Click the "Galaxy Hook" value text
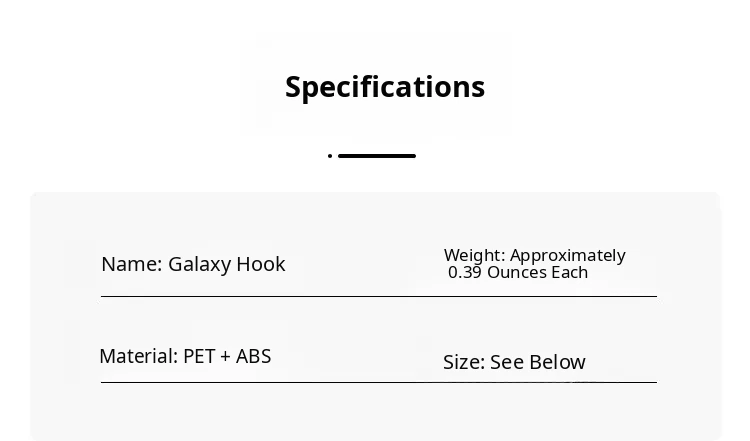Viewport: 750px width, 441px height. [x=227, y=264]
